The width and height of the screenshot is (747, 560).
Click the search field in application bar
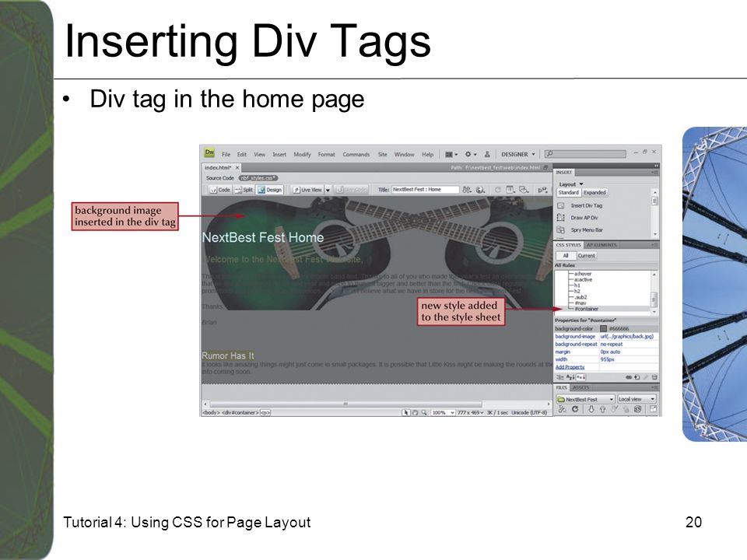click(585, 154)
